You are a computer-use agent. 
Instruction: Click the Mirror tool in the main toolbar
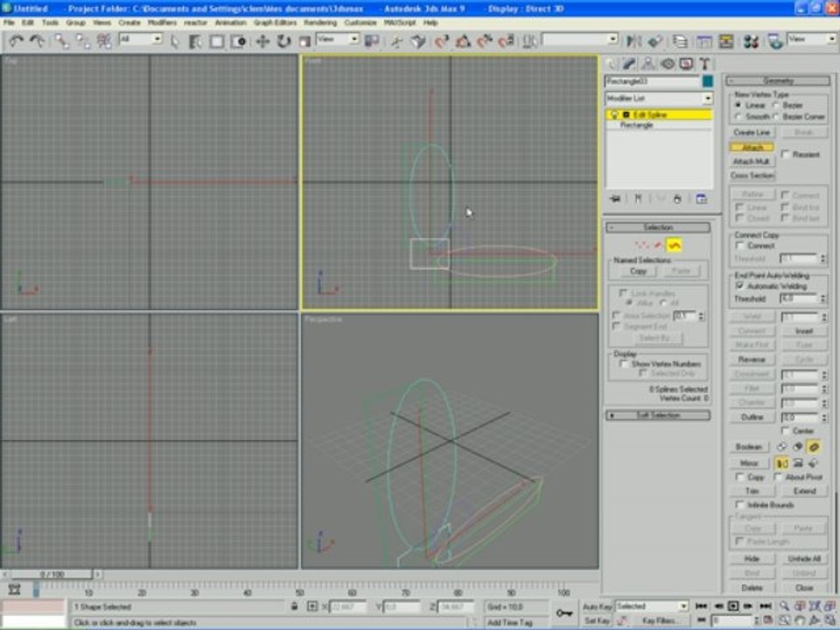tap(633, 41)
